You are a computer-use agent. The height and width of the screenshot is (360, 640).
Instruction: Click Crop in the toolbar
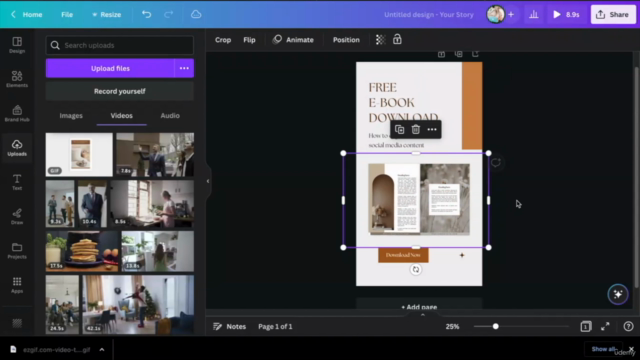[223, 40]
